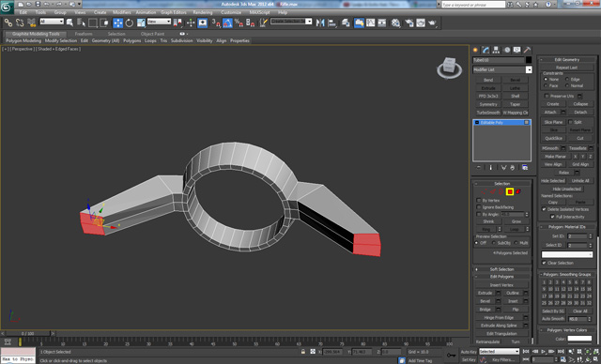Collapse Polygon: Smoothing Groups rollout
The width and height of the screenshot is (601, 364).
click(x=567, y=275)
